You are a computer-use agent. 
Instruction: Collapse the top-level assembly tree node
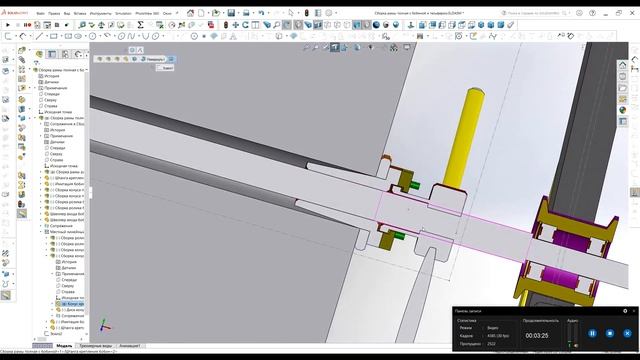point(35,70)
